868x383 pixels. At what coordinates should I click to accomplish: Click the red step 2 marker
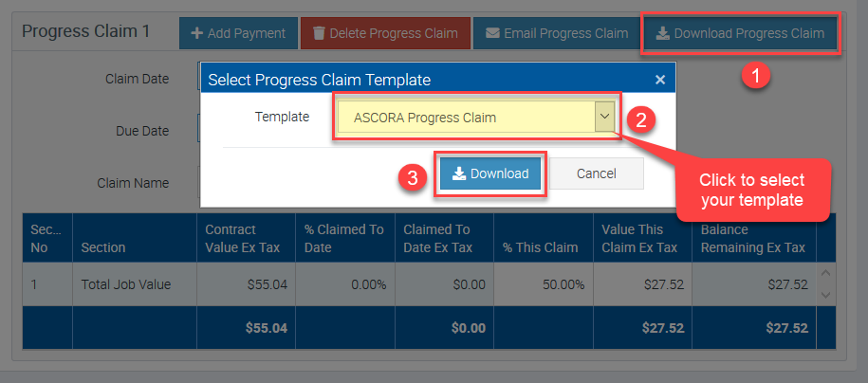click(x=642, y=119)
